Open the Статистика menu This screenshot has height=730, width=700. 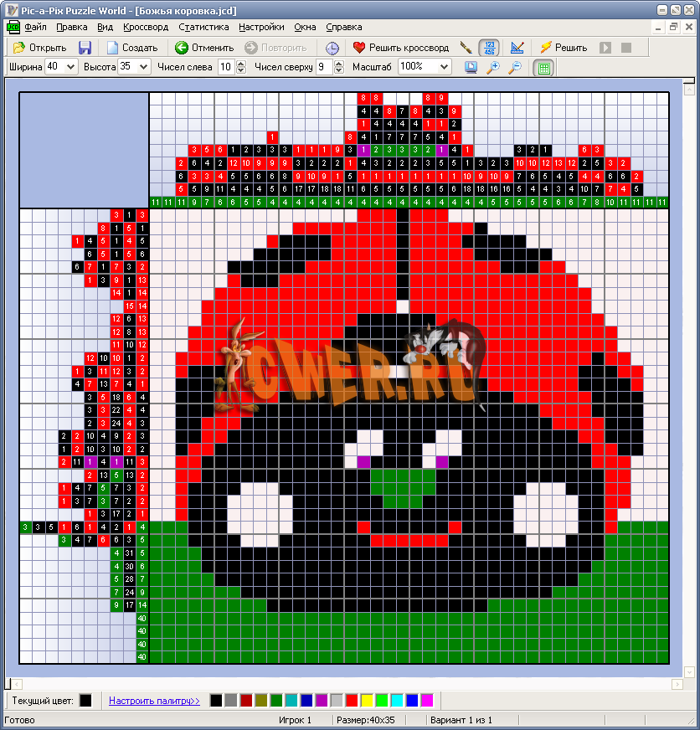[203, 27]
